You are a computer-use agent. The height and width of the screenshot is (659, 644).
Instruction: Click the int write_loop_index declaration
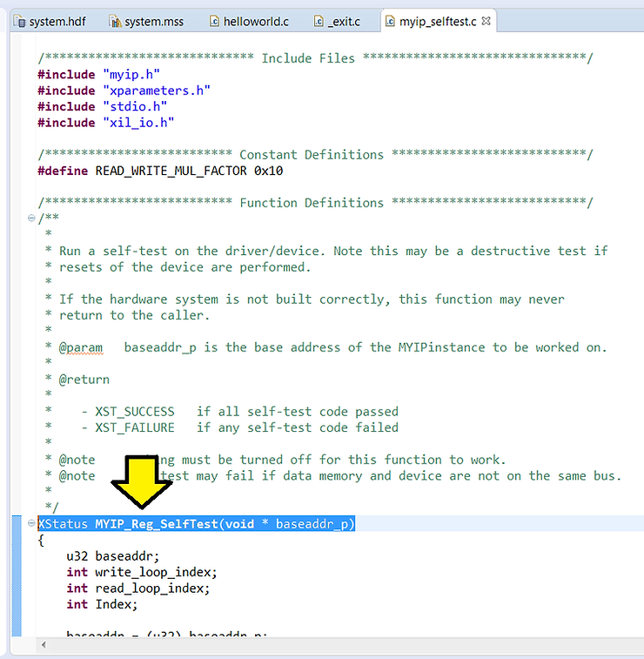(x=142, y=572)
